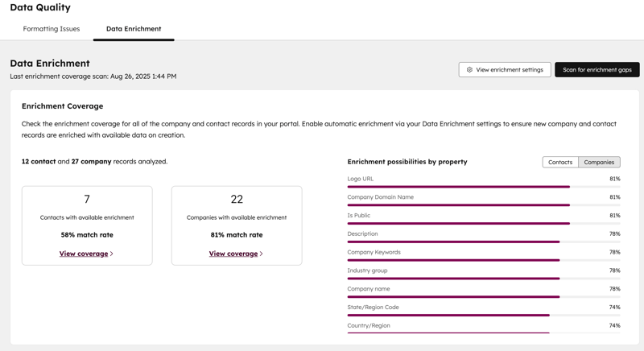The width and height of the screenshot is (644, 351).
Task: Click the Logo URL progress bar
Action: click(483, 187)
